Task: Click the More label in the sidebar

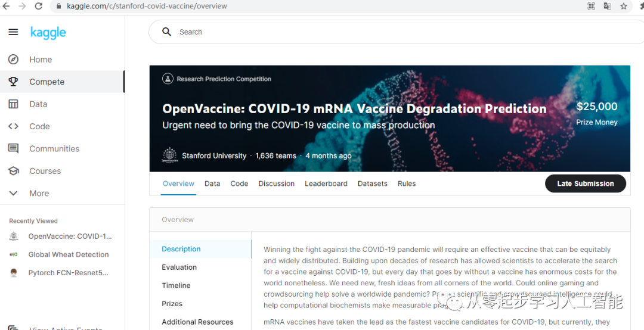Action: tap(39, 194)
